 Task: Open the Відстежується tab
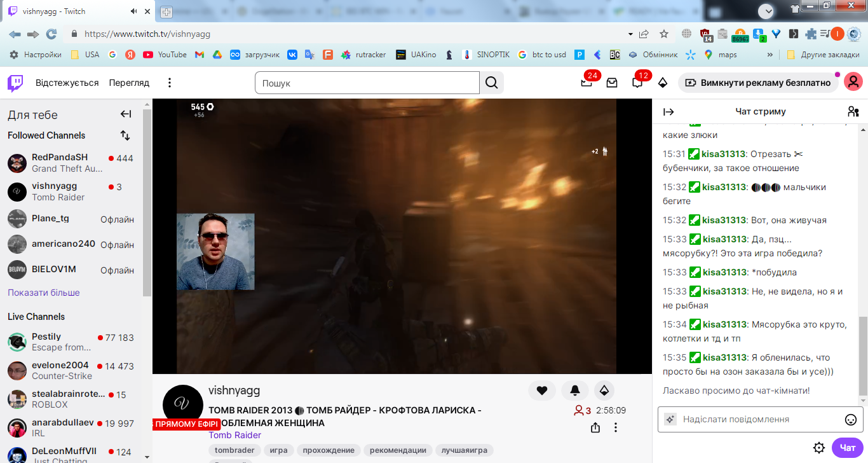click(x=67, y=83)
